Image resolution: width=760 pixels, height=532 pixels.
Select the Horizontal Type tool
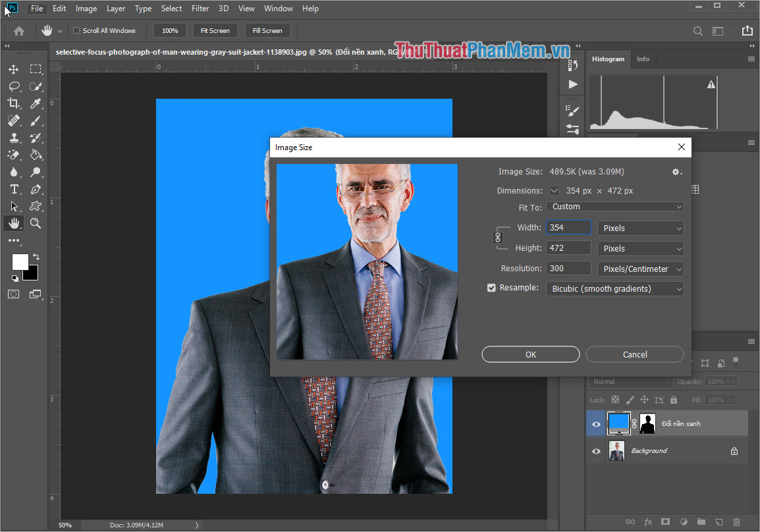click(x=13, y=189)
